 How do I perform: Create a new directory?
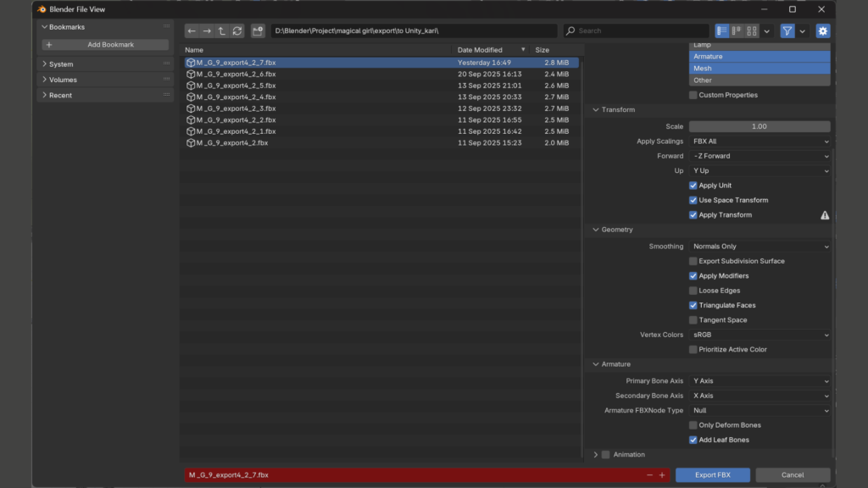pos(258,30)
